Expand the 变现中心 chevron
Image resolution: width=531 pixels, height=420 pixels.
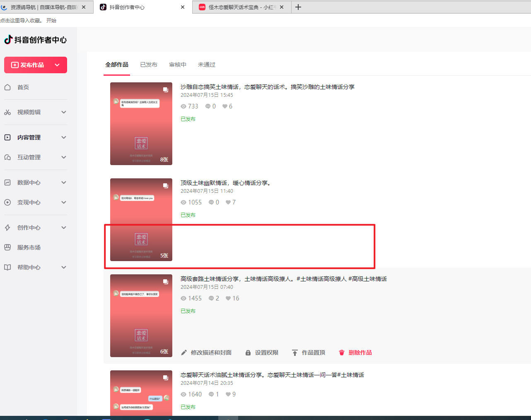(x=64, y=202)
